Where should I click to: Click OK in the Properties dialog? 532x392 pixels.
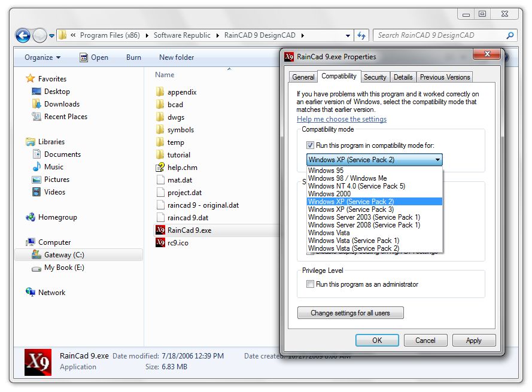pyautogui.click(x=377, y=340)
